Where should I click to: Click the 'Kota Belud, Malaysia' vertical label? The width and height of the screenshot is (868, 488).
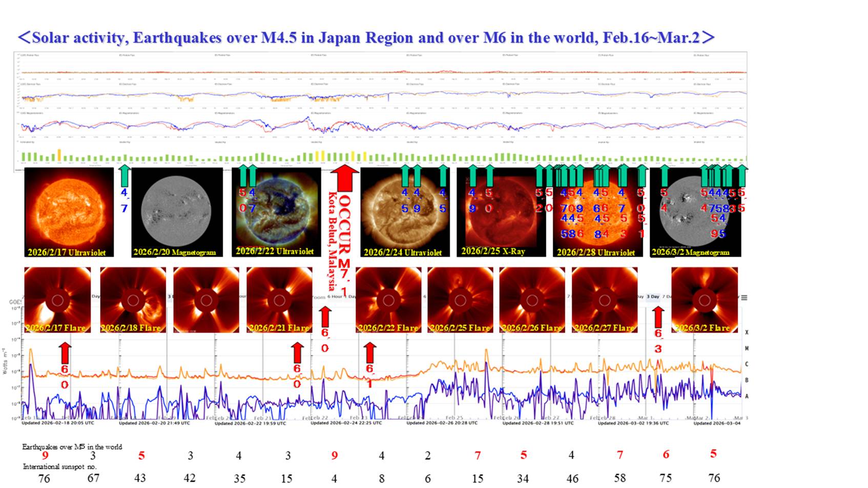pos(332,241)
